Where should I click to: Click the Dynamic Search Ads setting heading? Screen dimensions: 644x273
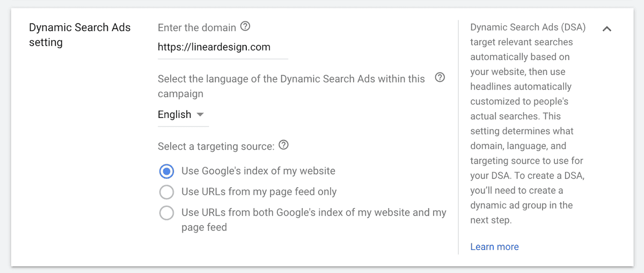(79, 35)
